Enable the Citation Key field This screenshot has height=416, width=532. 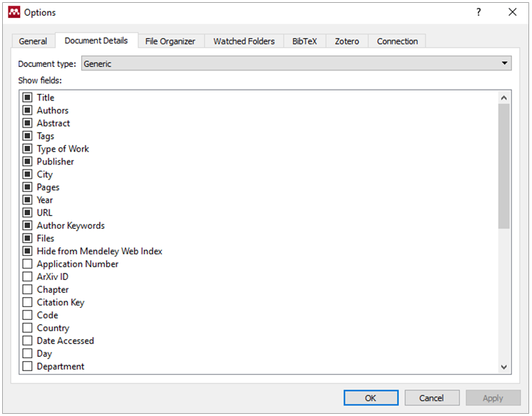(27, 302)
